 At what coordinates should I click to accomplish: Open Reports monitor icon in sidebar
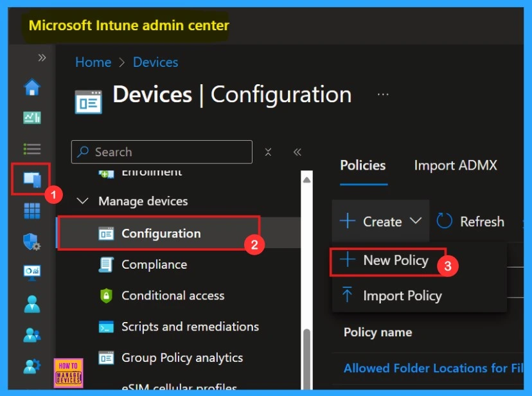pos(32,273)
